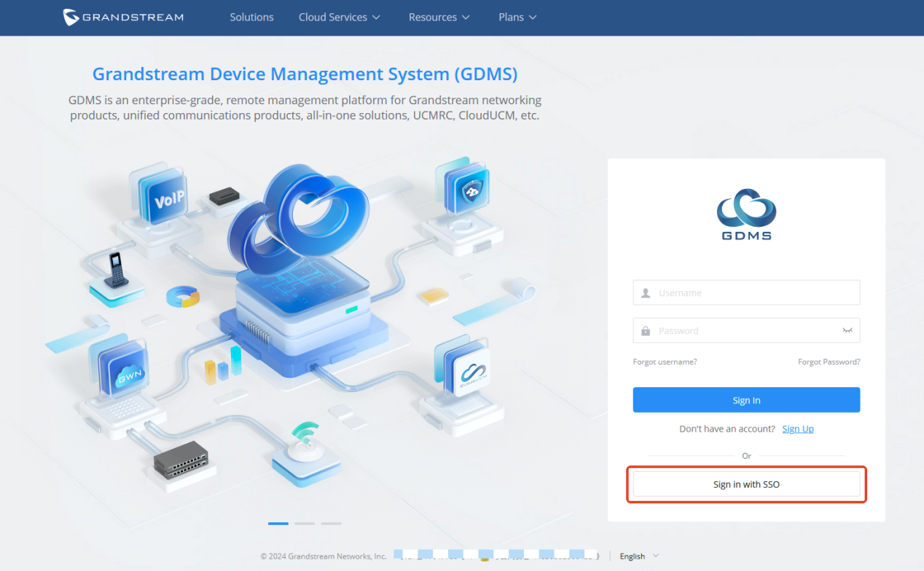The image size is (924, 571).
Task: Open the Forgot username link
Action: (x=665, y=362)
